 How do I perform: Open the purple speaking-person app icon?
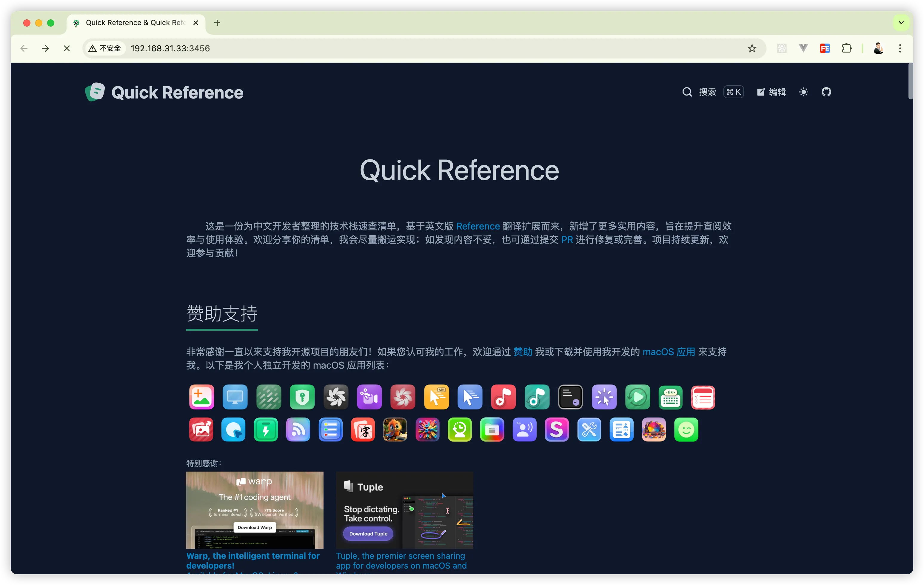click(x=525, y=429)
